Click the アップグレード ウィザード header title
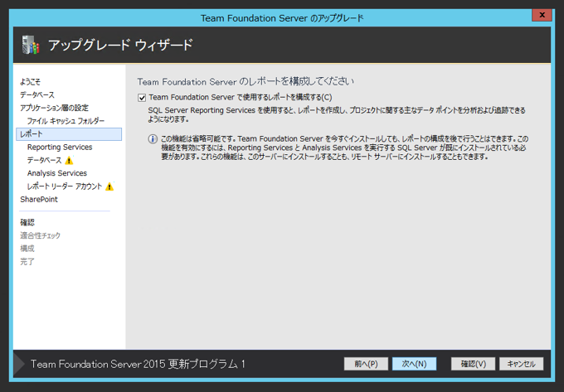 tap(121, 46)
